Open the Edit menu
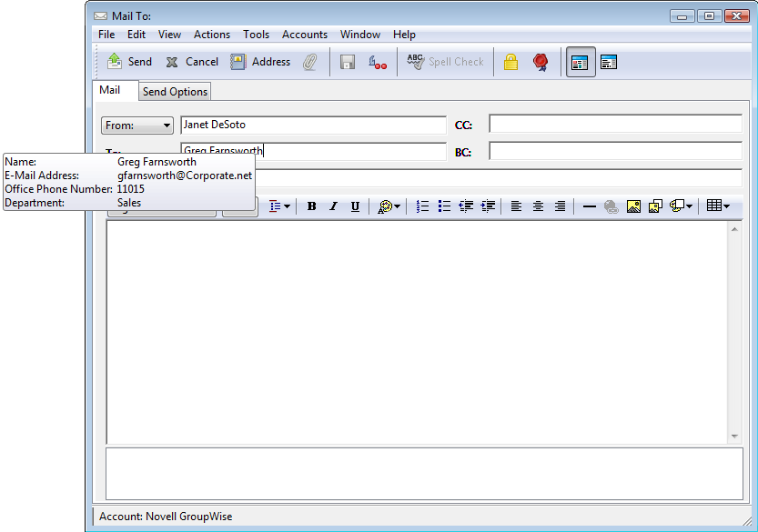The width and height of the screenshot is (758, 532). 136,35
